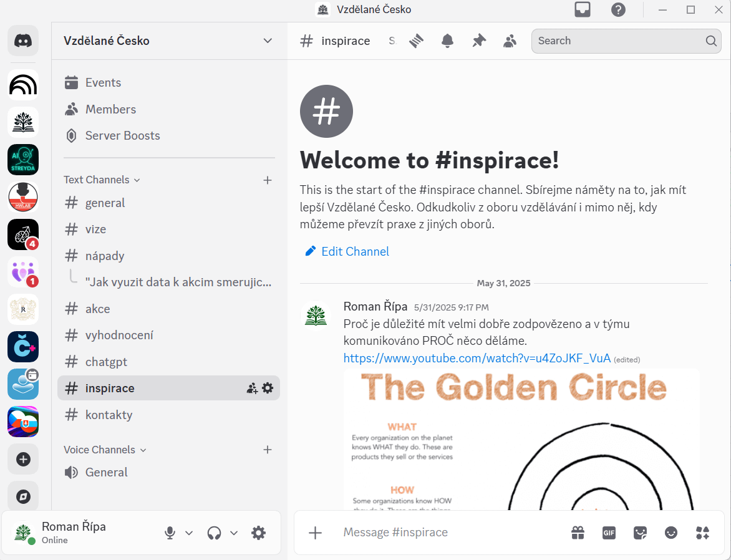Open the Č+ server icon

(23, 347)
